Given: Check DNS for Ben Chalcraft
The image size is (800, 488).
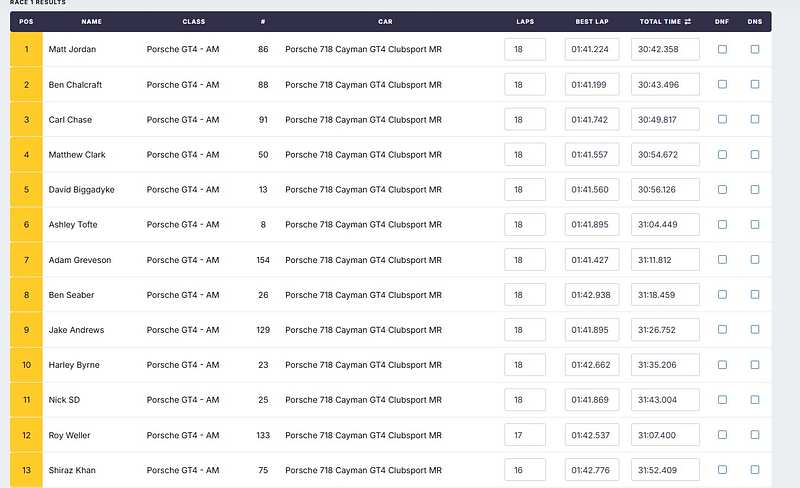Looking at the screenshot, I should click(754, 84).
